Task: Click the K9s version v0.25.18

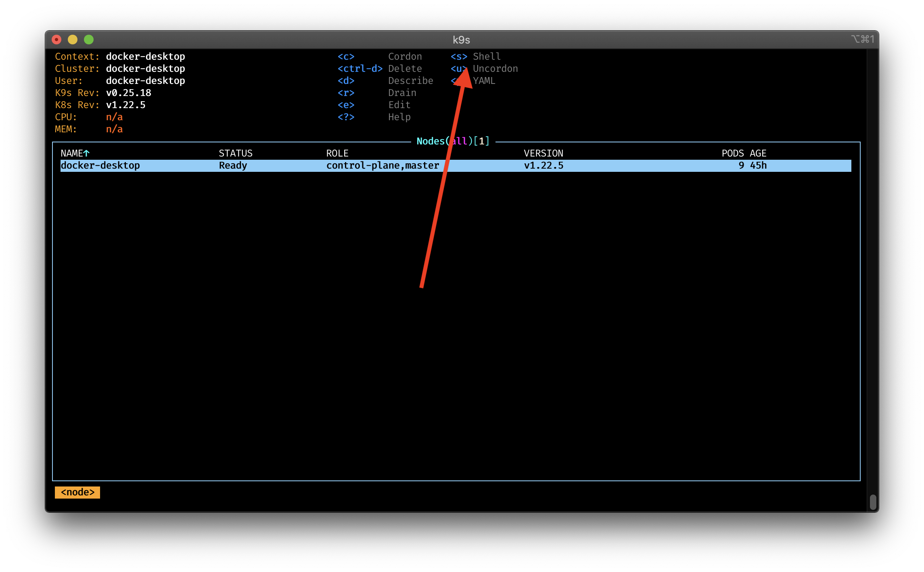Action: 128,93
